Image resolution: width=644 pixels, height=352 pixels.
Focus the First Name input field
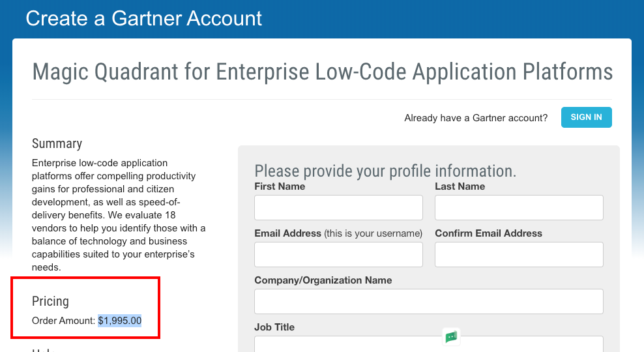coord(338,207)
